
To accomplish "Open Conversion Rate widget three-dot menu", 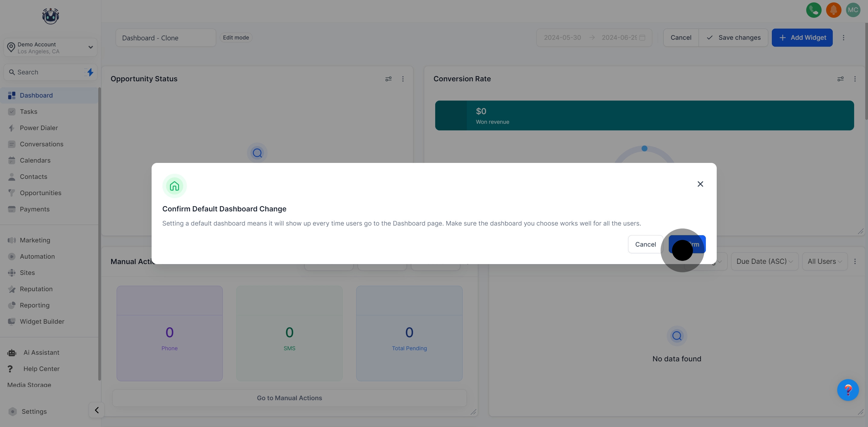I will tap(855, 79).
